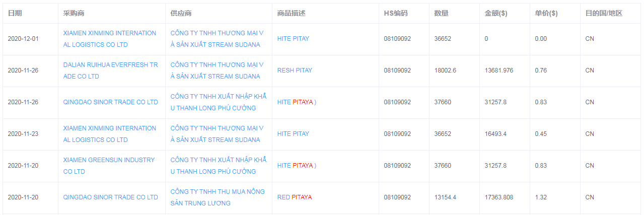Click the 日期 column header
Viewport: 644px width, 215px height.
(x=15, y=13)
